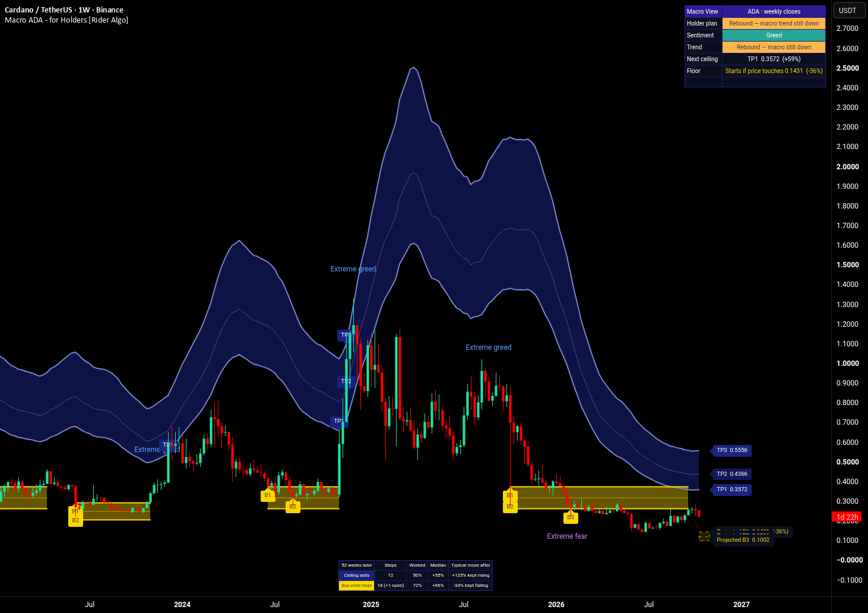
Task: Click the Median column header
Action: click(x=438, y=565)
